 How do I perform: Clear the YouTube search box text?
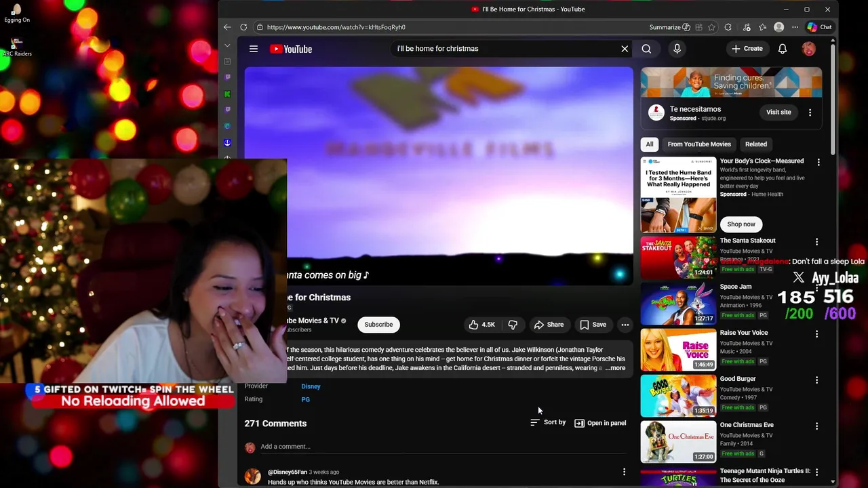click(x=625, y=49)
